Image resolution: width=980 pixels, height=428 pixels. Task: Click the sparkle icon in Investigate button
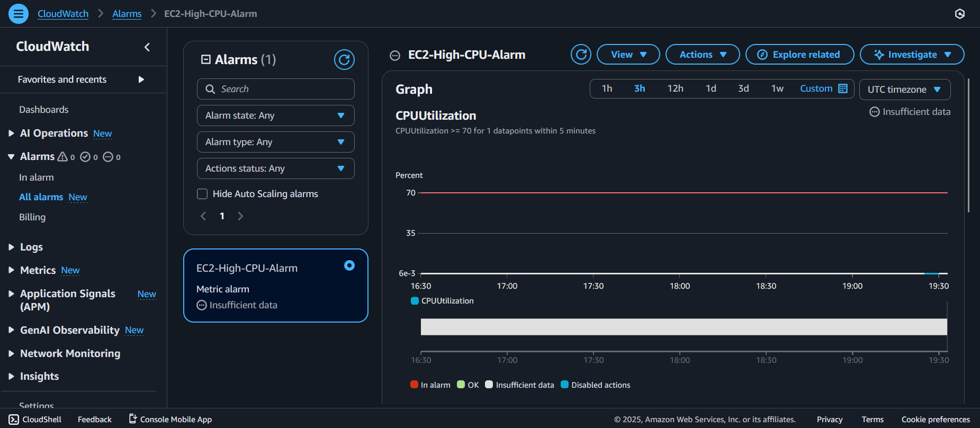point(879,55)
